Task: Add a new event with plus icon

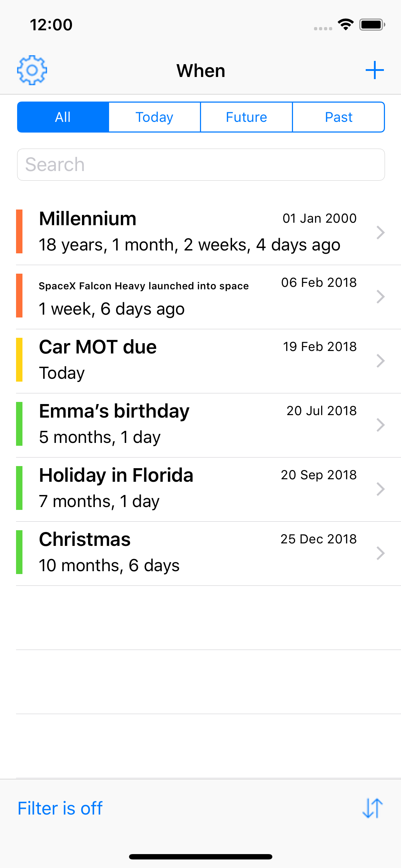Action: [375, 70]
